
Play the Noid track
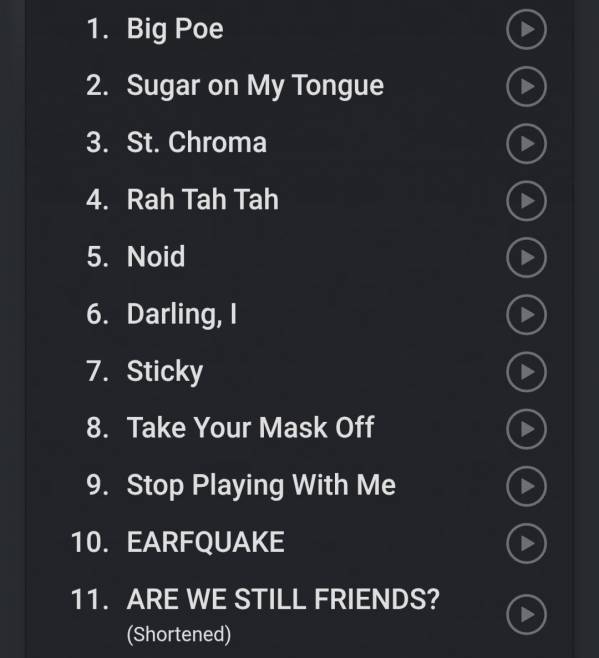click(x=526, y=257)
